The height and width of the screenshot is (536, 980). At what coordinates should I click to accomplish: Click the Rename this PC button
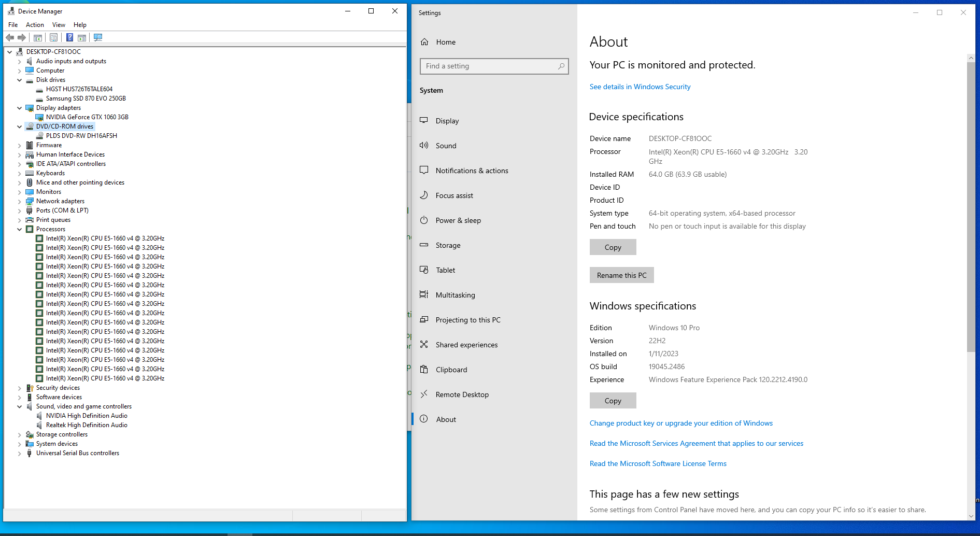tap(621, 275)
